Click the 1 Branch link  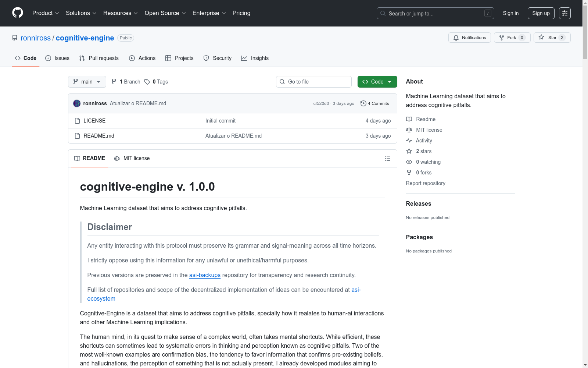[x=126, y=82]
